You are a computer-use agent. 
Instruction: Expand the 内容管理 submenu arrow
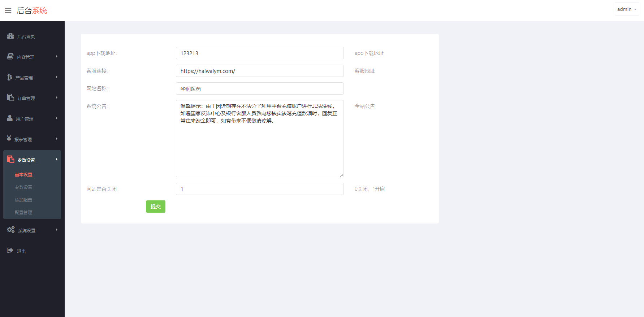pyautogui.click(x=57, y=57)
